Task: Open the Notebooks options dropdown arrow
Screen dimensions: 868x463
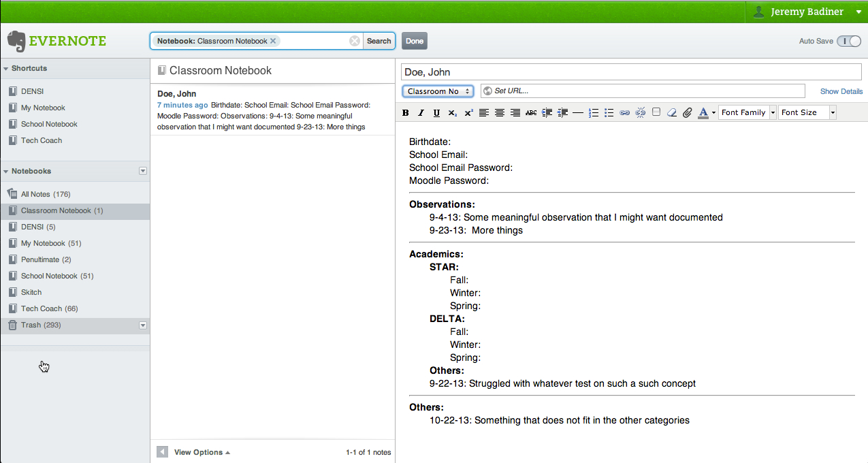Action: coord(142,171)
